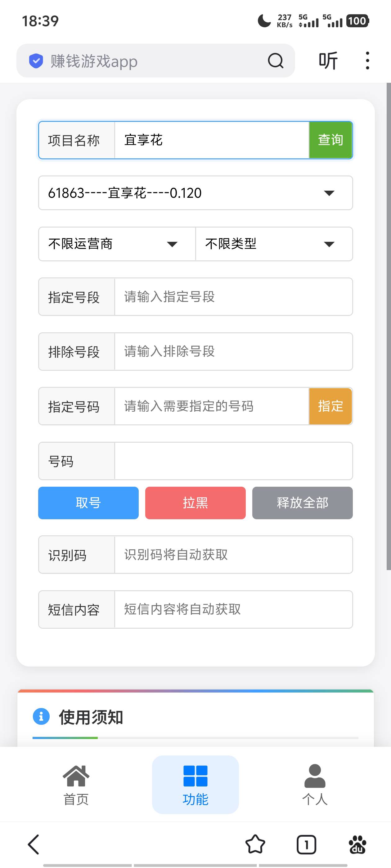Click the info icon beside 使用须知
The image size is (391, 868).
[x=41, y=716]
